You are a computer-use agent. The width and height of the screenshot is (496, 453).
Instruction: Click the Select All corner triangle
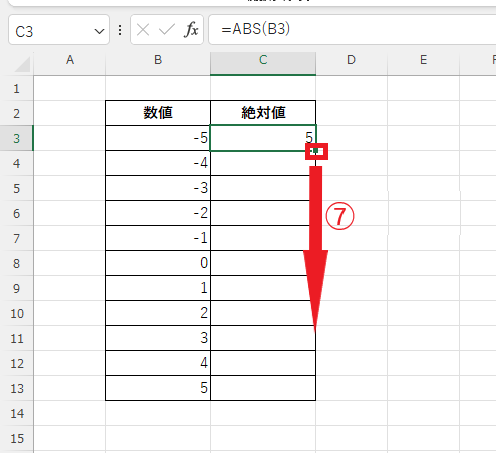point(23,64)
